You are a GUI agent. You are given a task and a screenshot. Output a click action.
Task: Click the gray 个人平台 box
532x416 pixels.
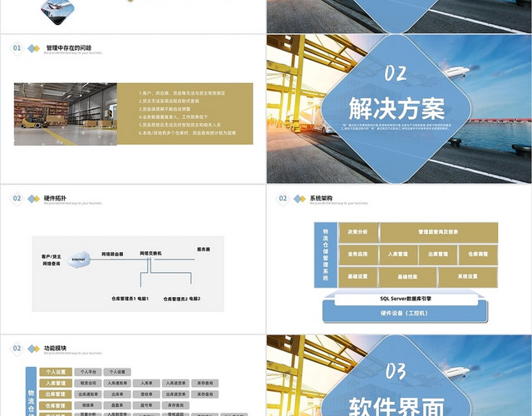(x=88, y=372)
